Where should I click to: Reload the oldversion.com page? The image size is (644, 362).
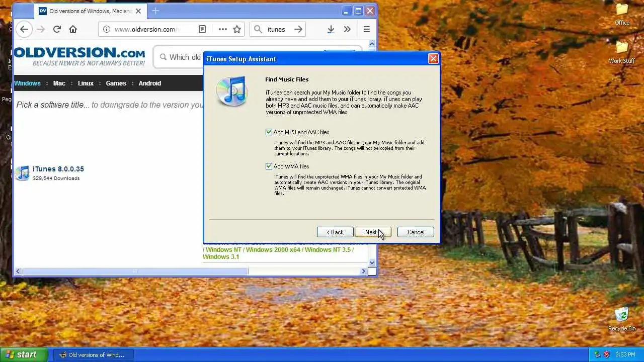[x=57, y=29]
